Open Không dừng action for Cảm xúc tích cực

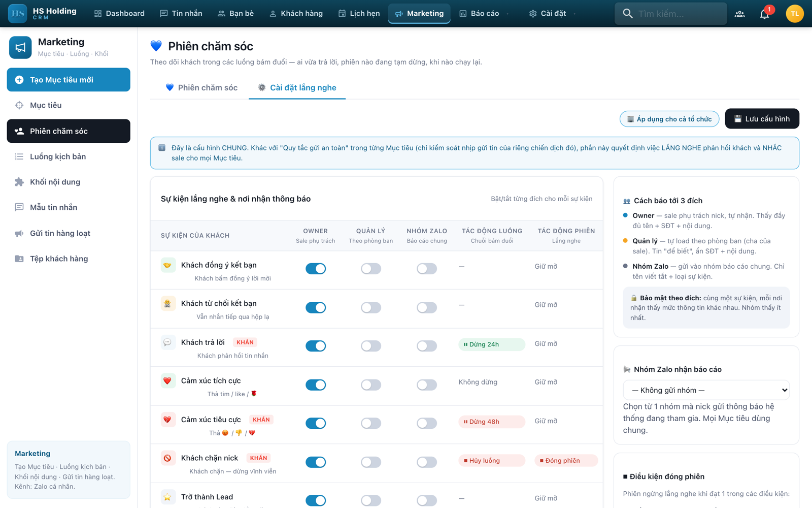coord(478,382)
